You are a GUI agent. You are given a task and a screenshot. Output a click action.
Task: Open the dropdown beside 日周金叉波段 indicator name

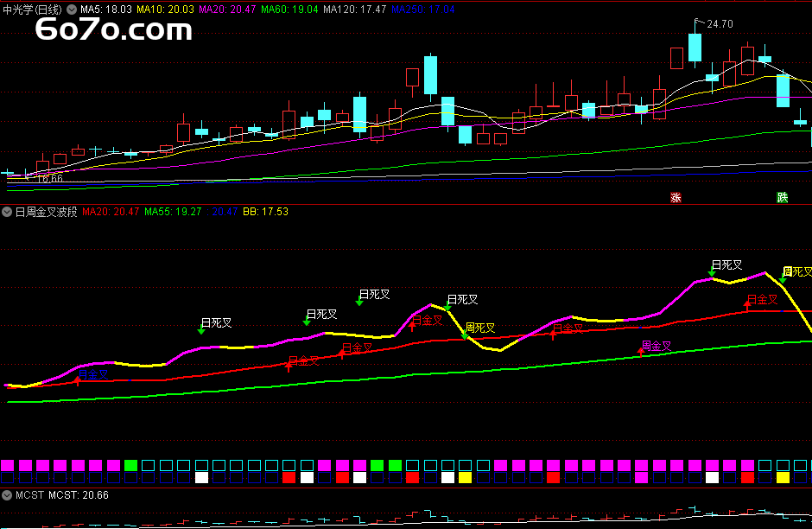point(7,212)
